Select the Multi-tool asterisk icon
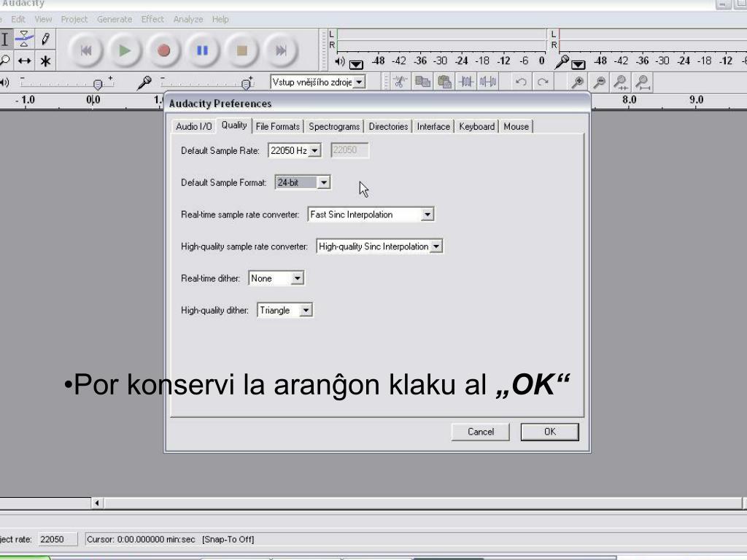Screen dimensions: 747x560 click(x=45, y=61)
